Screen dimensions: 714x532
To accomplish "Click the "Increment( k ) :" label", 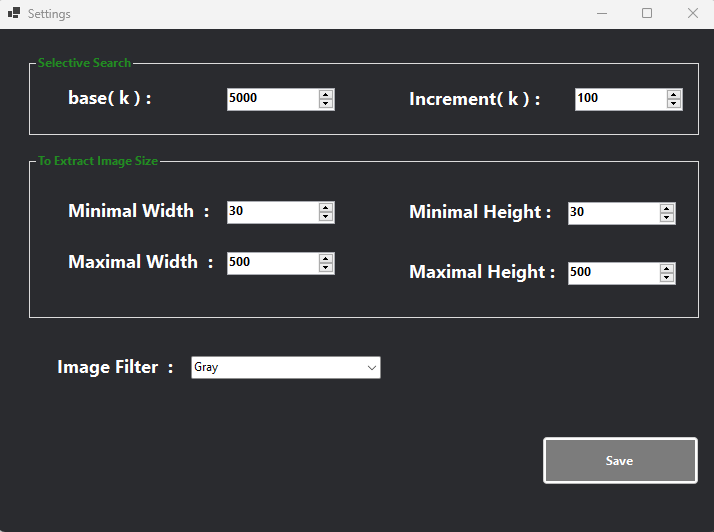I will point(474,99).
